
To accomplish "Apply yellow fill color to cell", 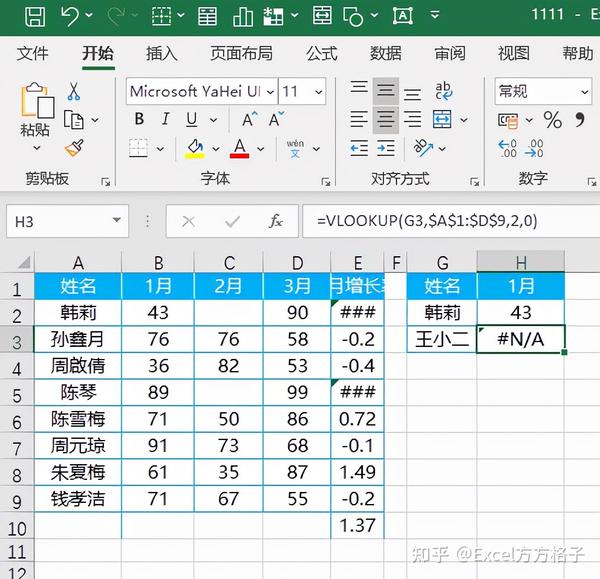I will pyautogui.click(x=195, y=148).
